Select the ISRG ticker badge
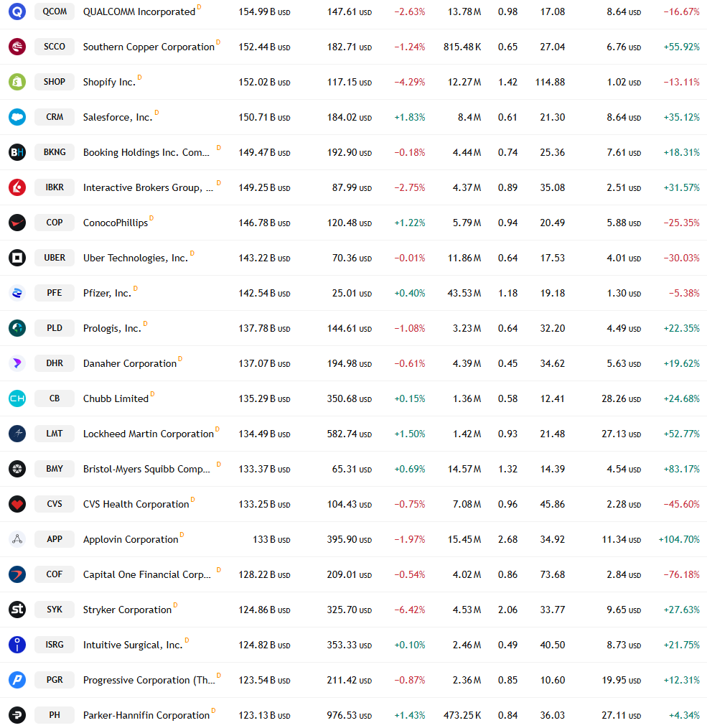 pos(55,645)
